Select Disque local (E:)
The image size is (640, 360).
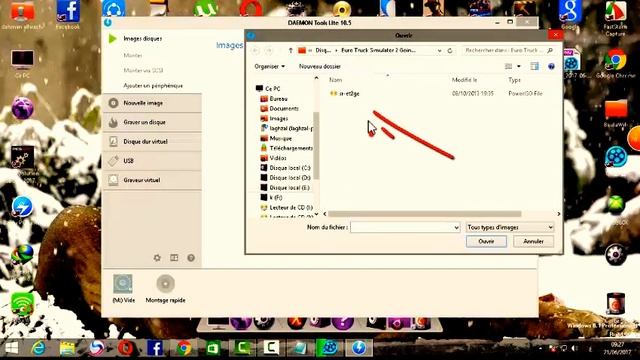(285, 188)
